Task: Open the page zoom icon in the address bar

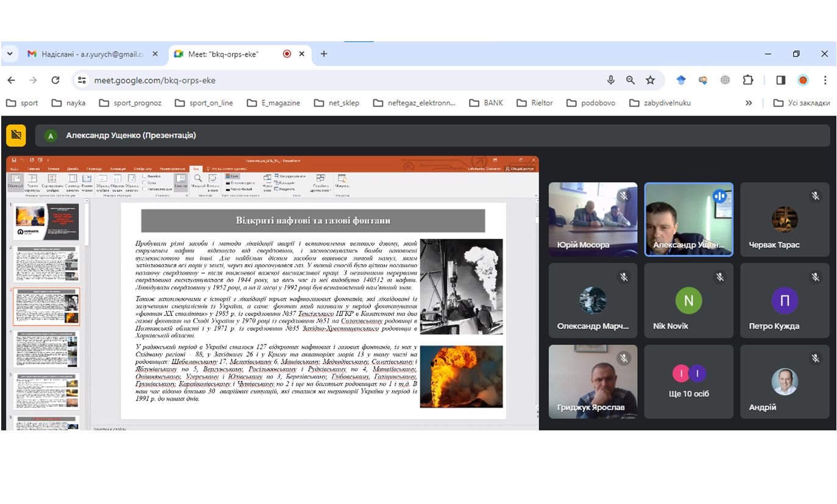Action: coord(630,80)
